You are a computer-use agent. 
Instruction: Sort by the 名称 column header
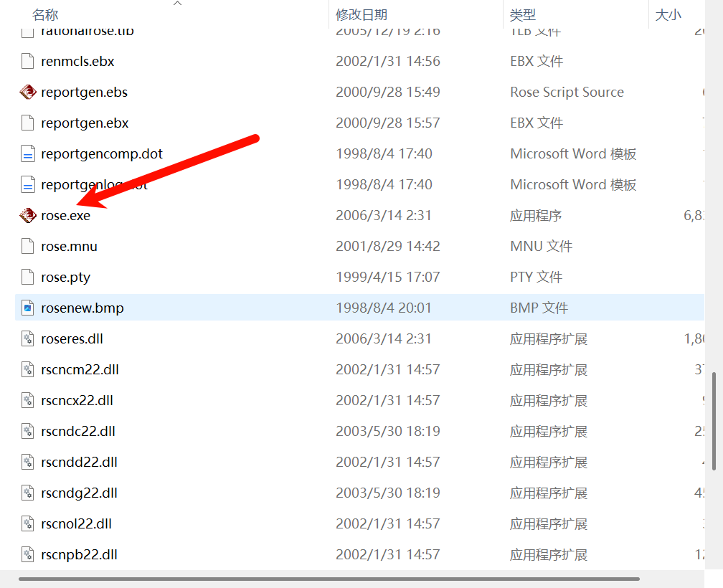point(45,15)
